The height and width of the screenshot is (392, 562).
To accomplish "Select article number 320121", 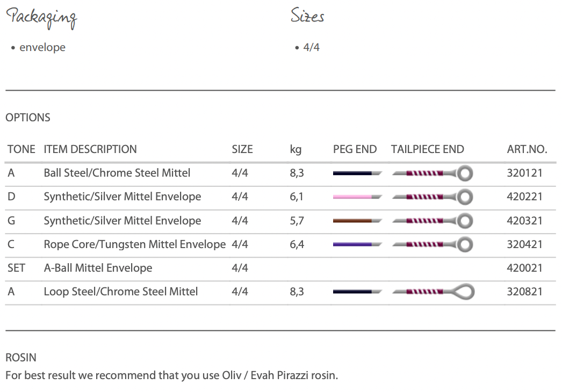I will (x=524, y=173).
